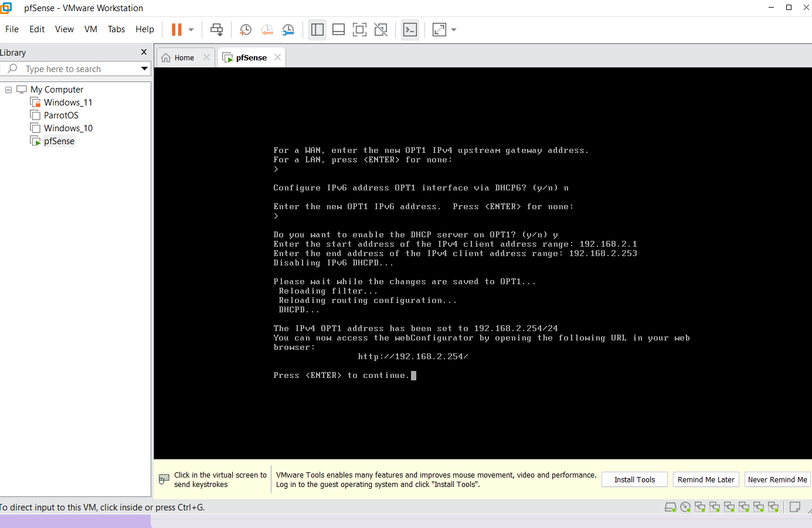The width and height of the screenshot is (812, 528).
Task: Open the File menu
Action: click(x=12, y=29)
